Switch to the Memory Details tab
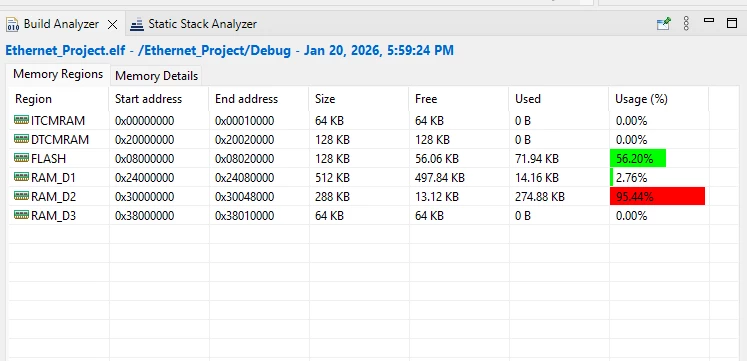This screenshot has height=361, width=747. click(x=156, y=76)
